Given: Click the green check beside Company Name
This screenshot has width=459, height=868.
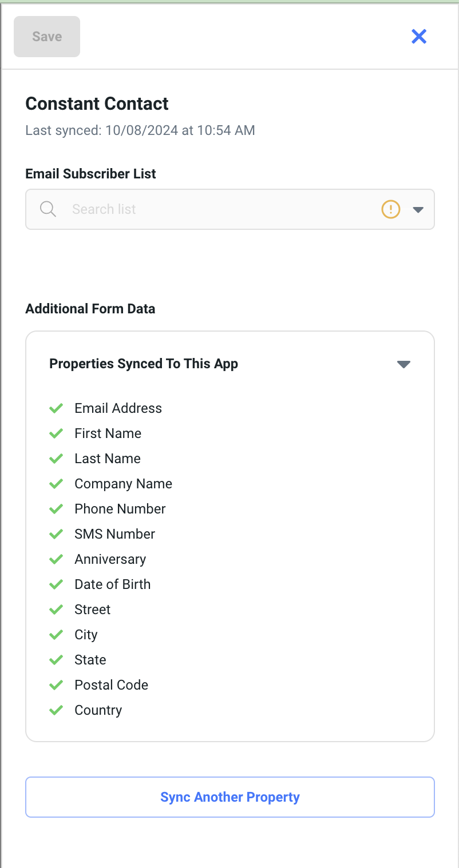Looking at the screenshot, I should click(x=56, y=484).
